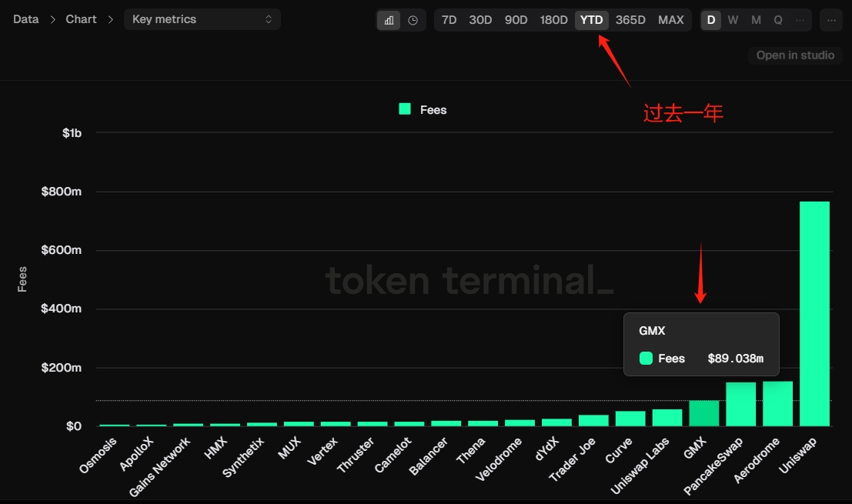
Task: Select the 30D time range
Action: (x=480, y=20)
